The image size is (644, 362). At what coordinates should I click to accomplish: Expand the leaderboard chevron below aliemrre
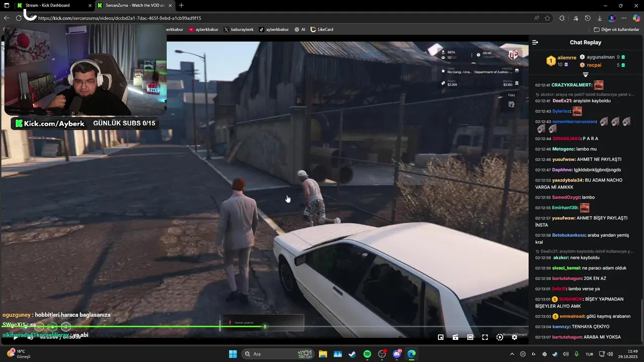(586, 74)
